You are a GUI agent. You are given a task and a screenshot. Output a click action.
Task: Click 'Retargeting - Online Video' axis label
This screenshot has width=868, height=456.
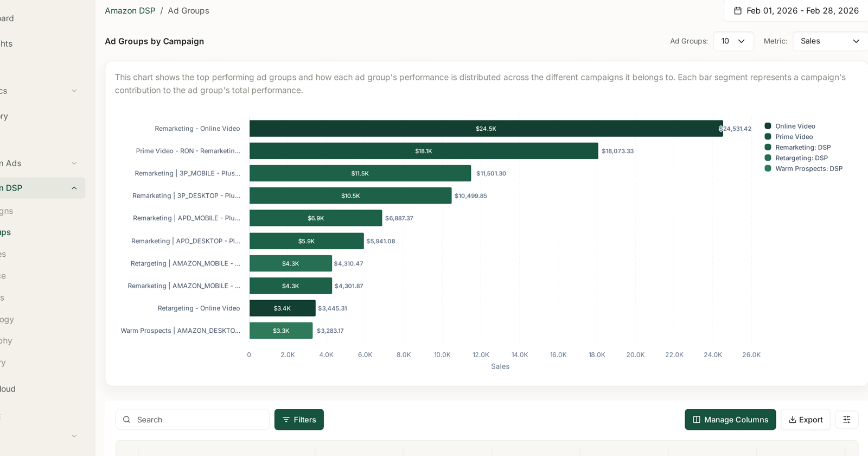tap(199, 308)
